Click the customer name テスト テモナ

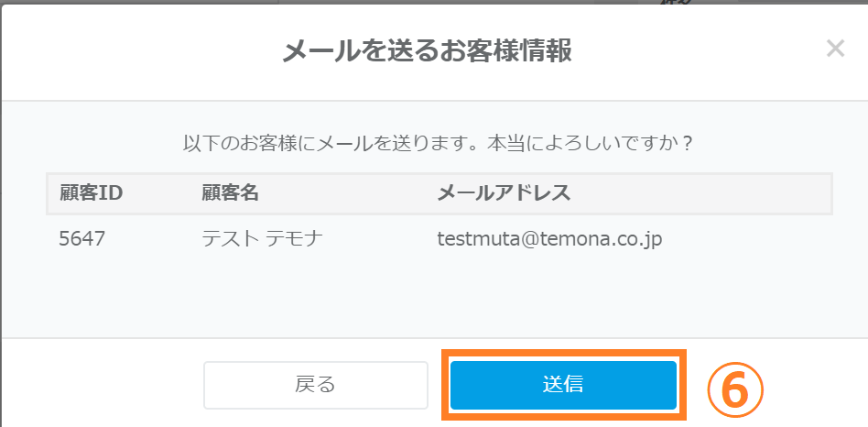(x=262, y=240)
